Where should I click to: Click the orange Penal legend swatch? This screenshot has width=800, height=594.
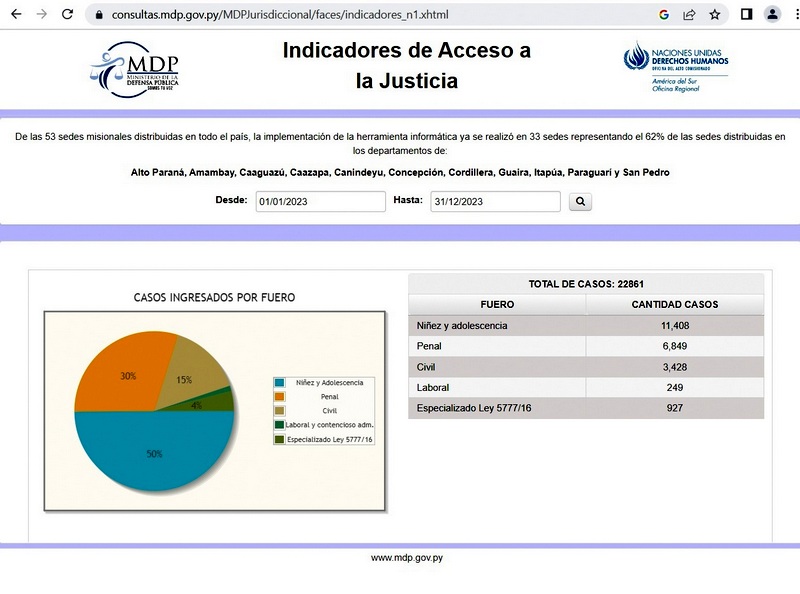coord(279,397)
